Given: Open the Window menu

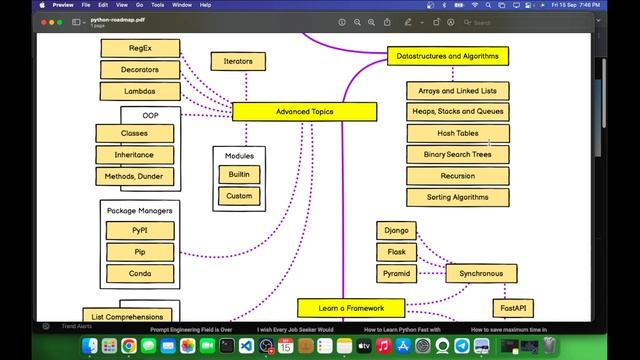Looking at the screenshot, I should (x=182, y=5).
